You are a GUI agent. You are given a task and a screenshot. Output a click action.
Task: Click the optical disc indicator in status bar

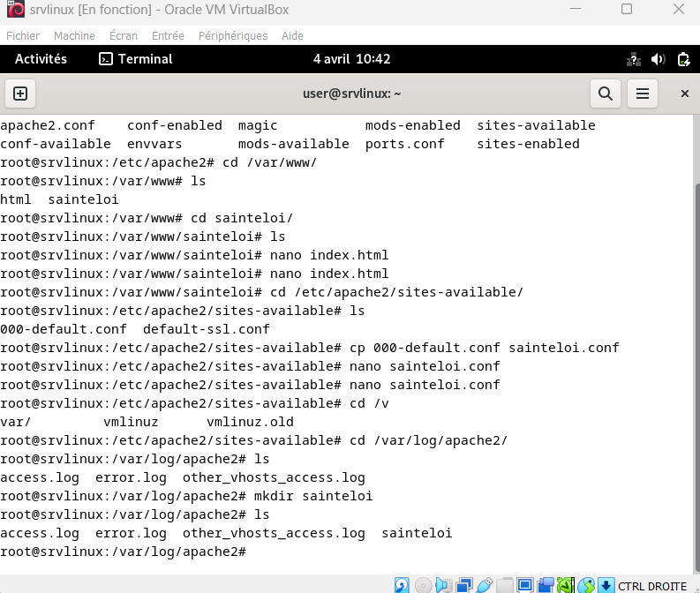[x=423, y=584]
